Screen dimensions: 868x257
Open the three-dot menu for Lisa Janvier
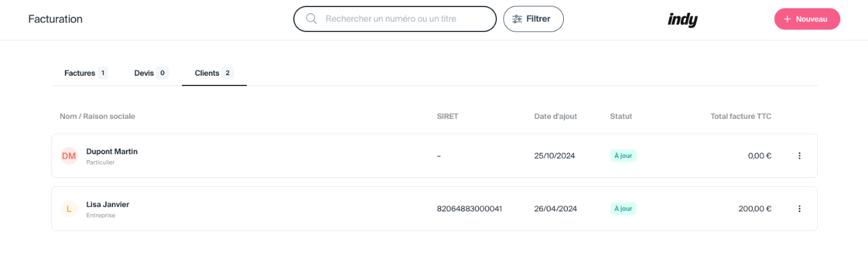[x=799, y=209]
